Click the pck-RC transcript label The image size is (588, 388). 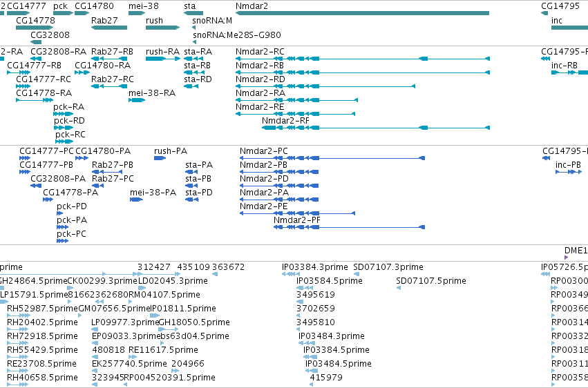tap(70, 134)
